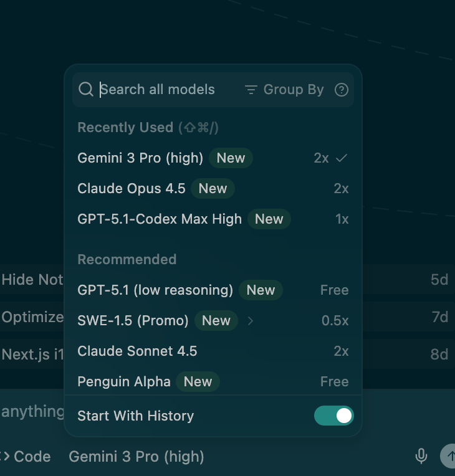
Task: Open the Gemini 3 Pro (high) model selector
Action: [x=136, y=457]
